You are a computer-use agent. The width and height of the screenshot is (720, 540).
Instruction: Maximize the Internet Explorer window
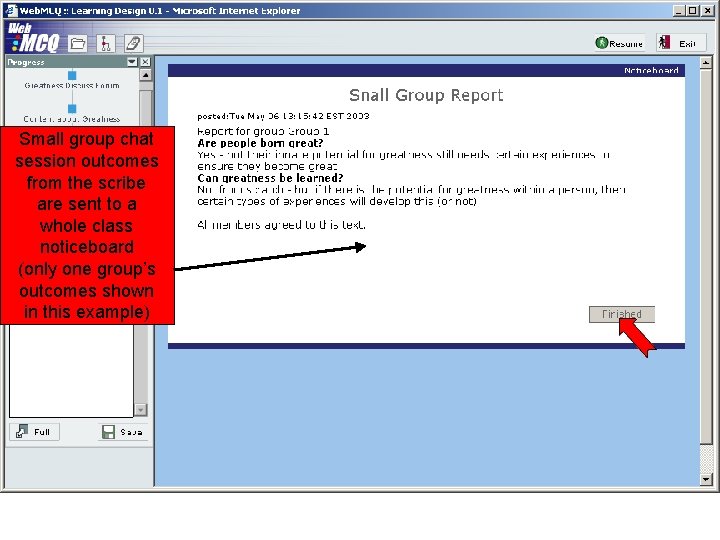coord(693,10)
